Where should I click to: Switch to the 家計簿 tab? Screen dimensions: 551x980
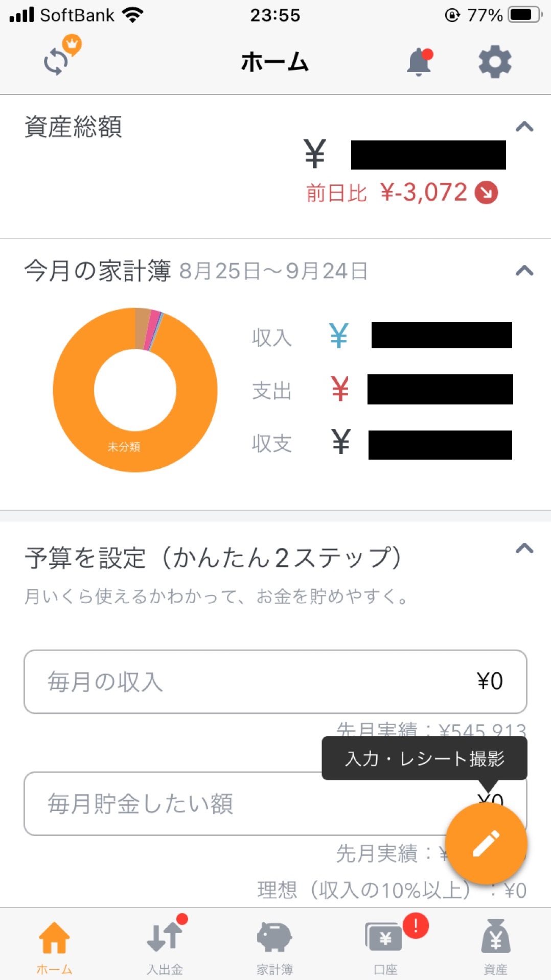point(274,945)
